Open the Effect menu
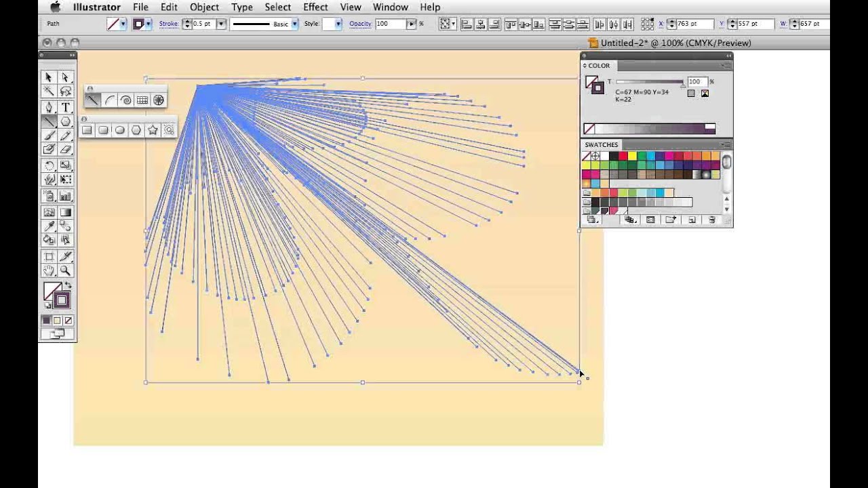 315,7
